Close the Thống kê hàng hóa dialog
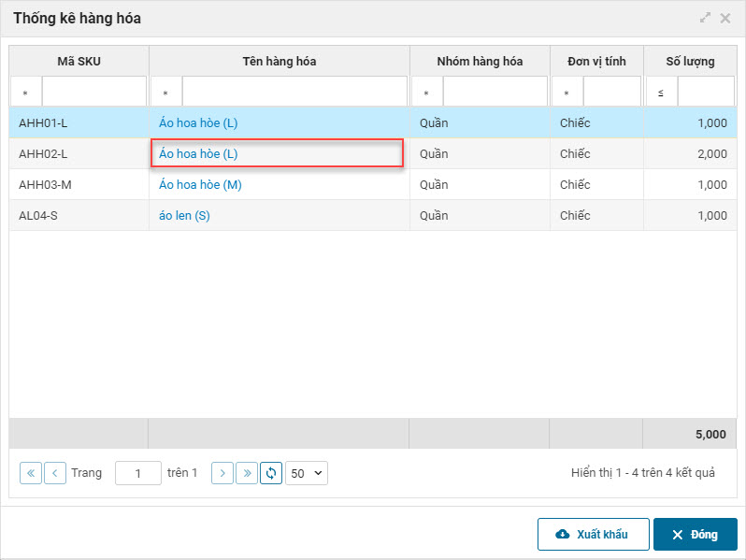The height and width of the screenshot is (560, 746). click(725, 18)
